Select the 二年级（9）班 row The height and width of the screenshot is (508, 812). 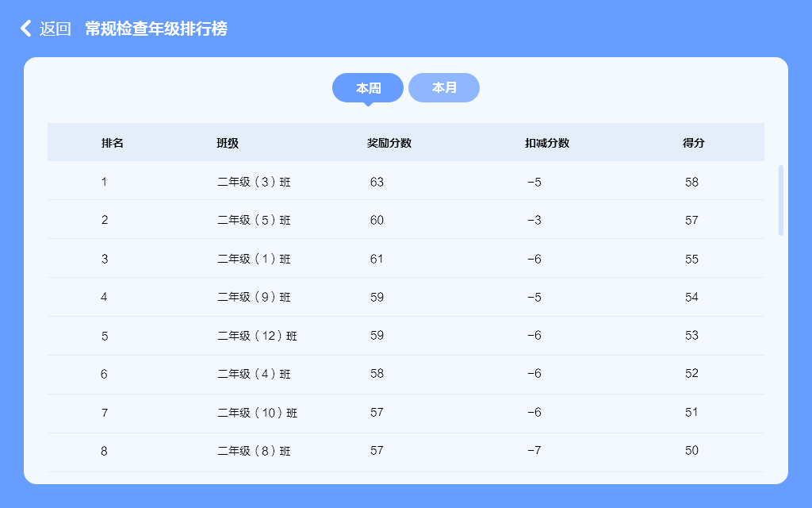tap(254, 297)
